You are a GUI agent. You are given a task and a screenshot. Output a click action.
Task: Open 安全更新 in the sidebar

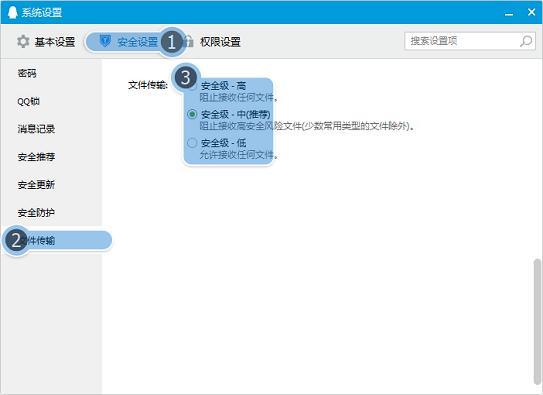tap(36, 185)
